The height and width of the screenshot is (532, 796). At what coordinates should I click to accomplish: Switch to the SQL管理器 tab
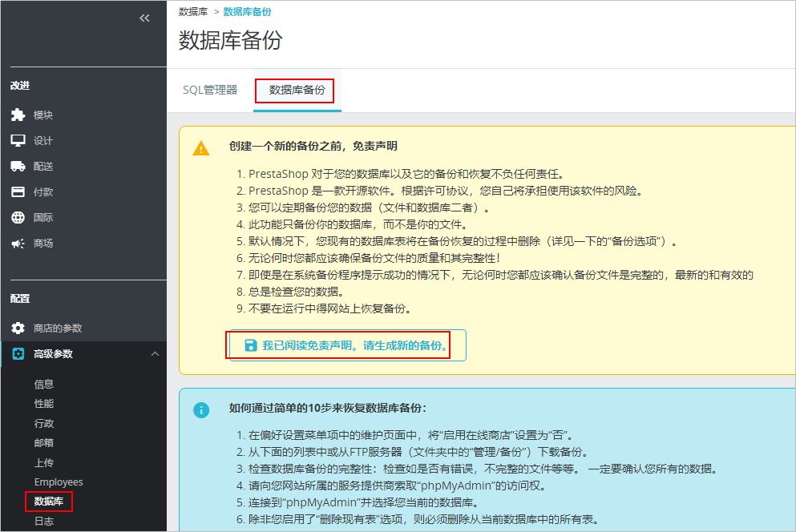210,90
